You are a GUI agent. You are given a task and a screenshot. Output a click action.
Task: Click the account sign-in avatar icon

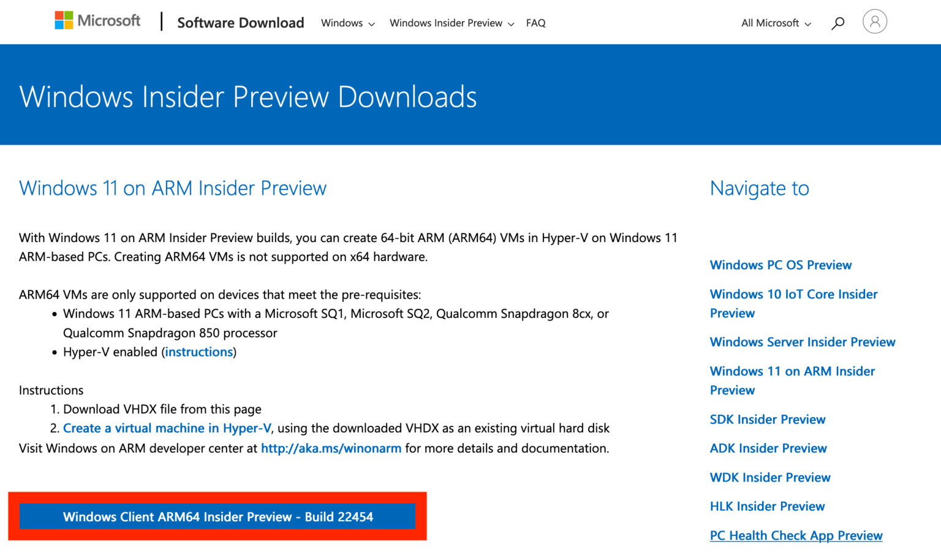pos(875,21)
